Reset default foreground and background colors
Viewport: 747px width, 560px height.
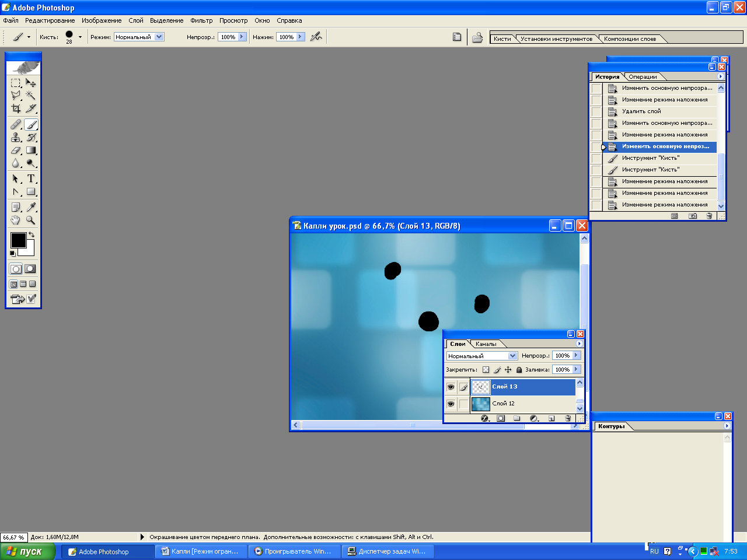coord(13,253)
